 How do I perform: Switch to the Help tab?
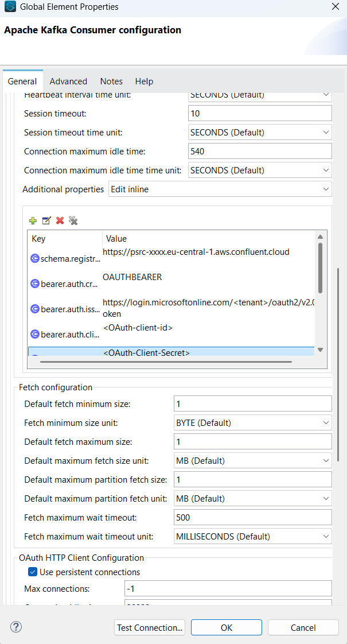[144, 82]
